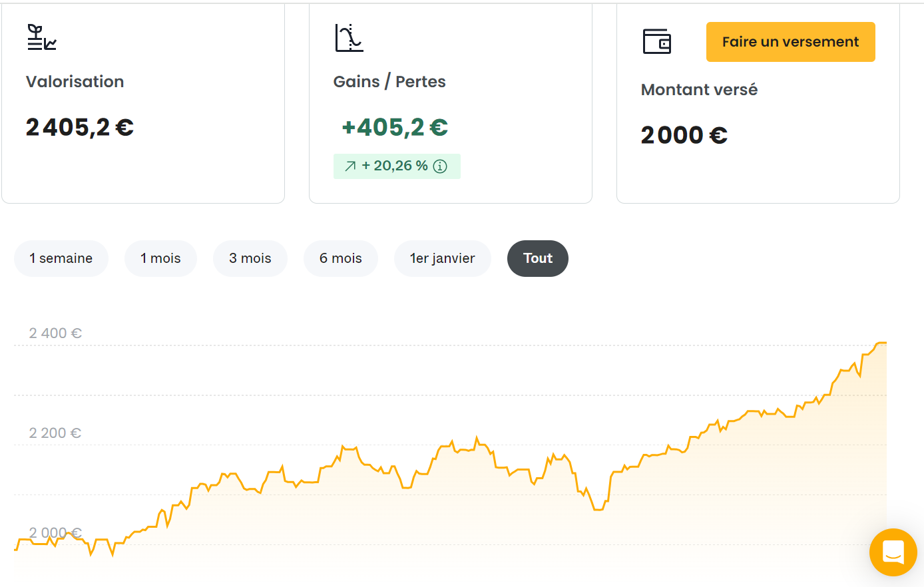Switch chart to 6 mois range
The image size is (924, 587).
[341, 258]
